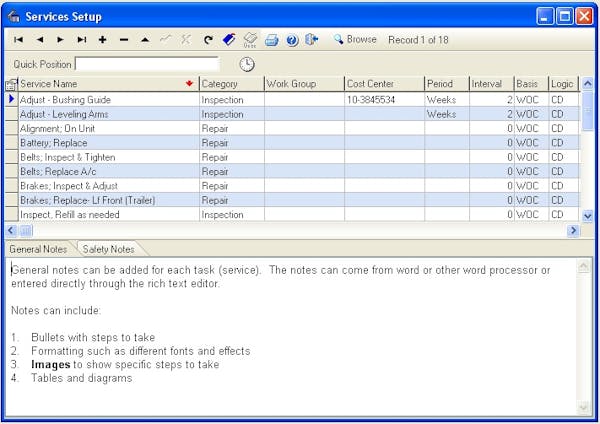The width and height of the screenshot is (600, 424).
Task: Advance to the next record
Action: [60, 40]
